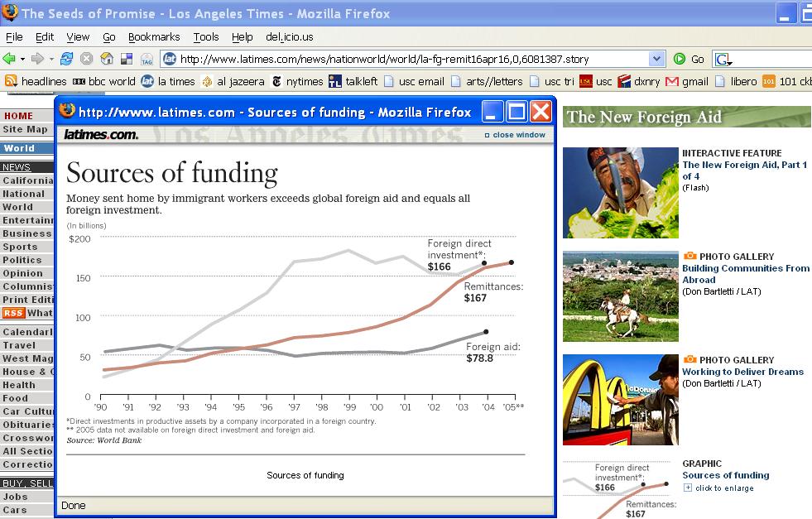
Task: Open Working to Deliver Dreams gallery link
Action: point(742,372)
